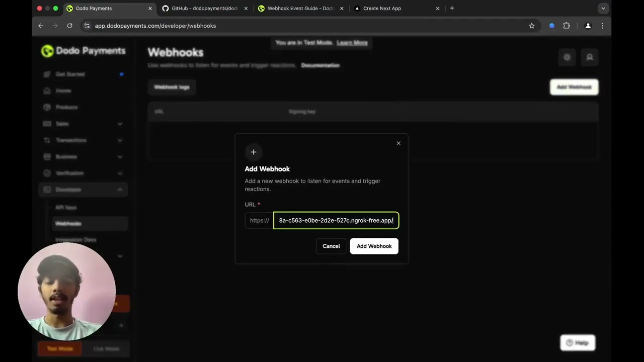The image size is (644, 362).
Task: Click the user profile icon in page header
Action: coord(590,57)
